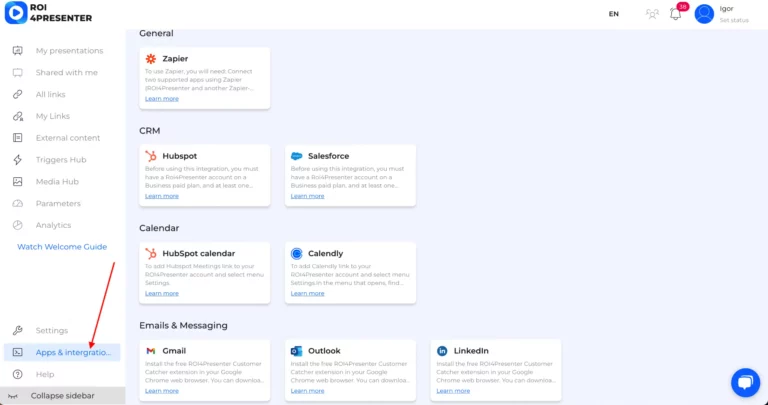Click Watch Welcome Guide link
The image size is (768, 405).
62,247
